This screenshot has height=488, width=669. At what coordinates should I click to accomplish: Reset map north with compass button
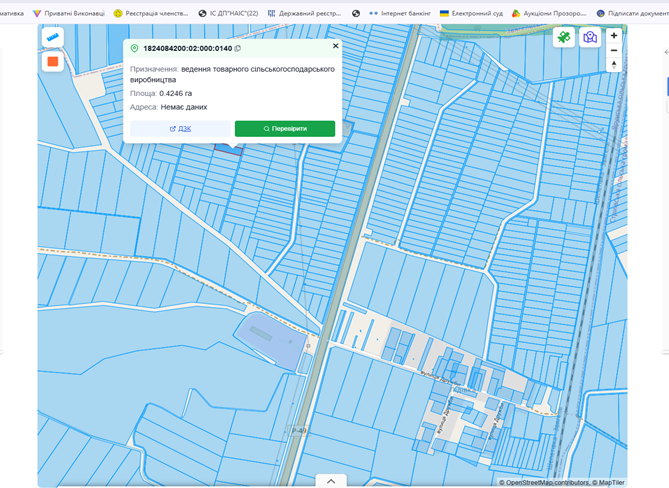[x=614, y=65]
